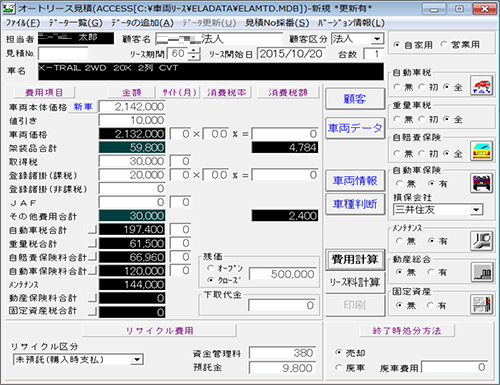Click the 車両情報 button
The image size is (500, 385).
click(355, 181)
